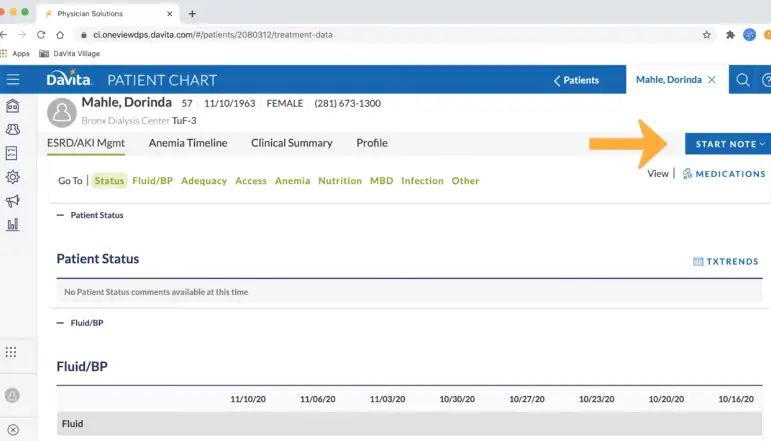
Task: Click the patient phone number (281) 673-1300
Action: point(347,103)
